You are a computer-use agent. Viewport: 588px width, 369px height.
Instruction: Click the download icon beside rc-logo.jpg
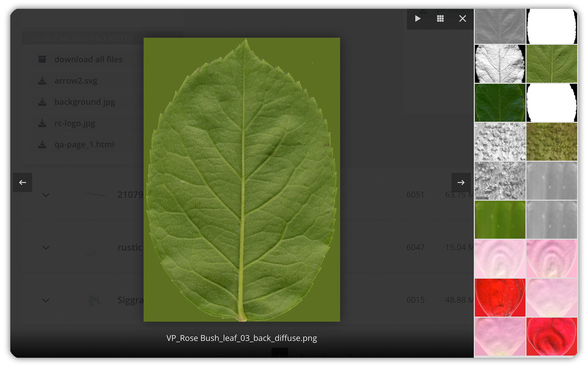[42, 123]
